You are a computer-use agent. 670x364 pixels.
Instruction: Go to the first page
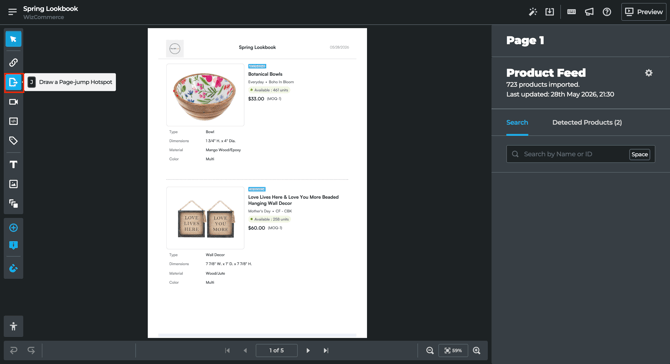(x=227, y=350)
